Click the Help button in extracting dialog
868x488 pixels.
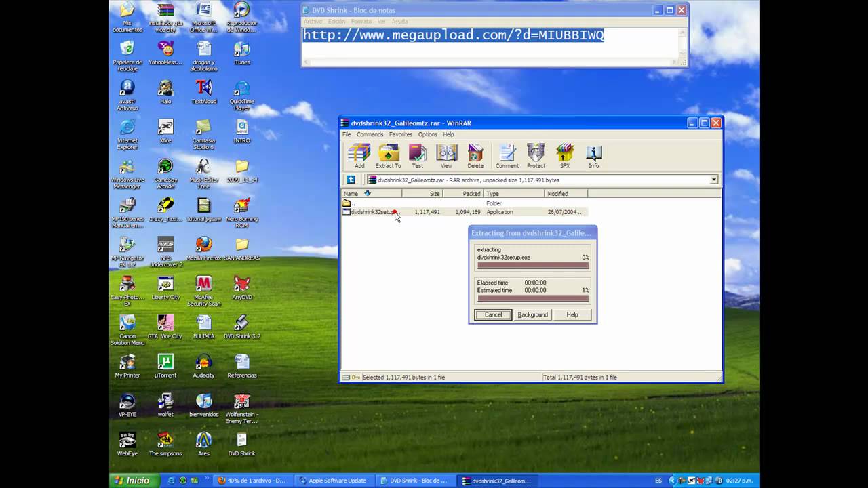(572, 314)
